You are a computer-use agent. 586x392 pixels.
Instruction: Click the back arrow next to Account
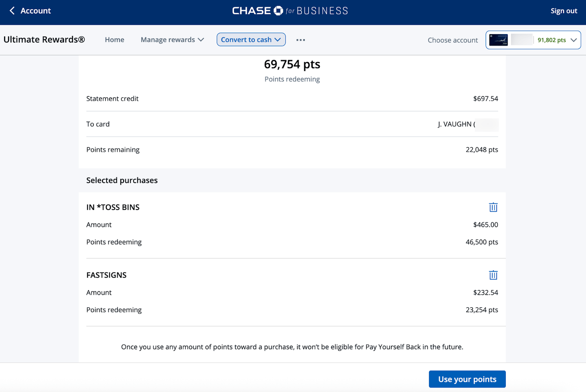(x=12, y=11)
